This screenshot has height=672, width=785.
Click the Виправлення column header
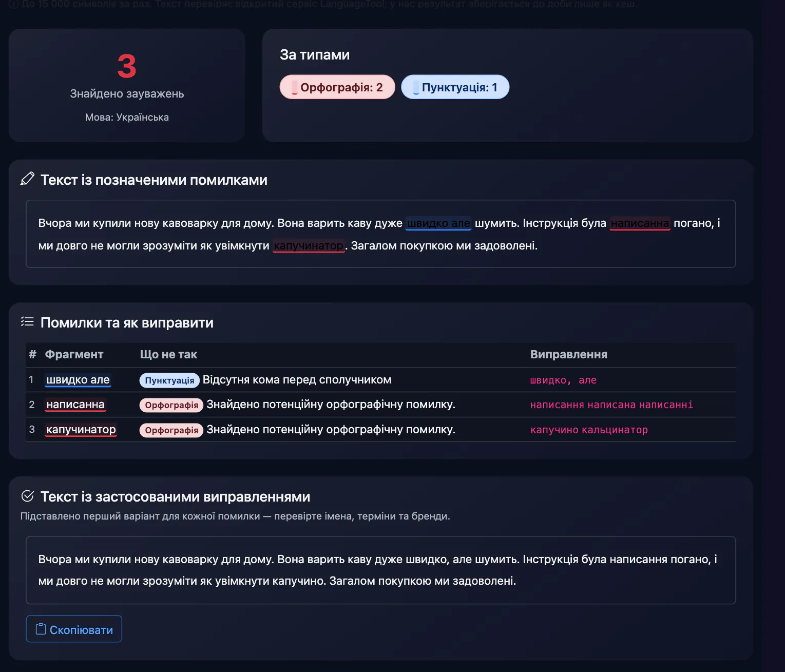click(x=568, y=355)
